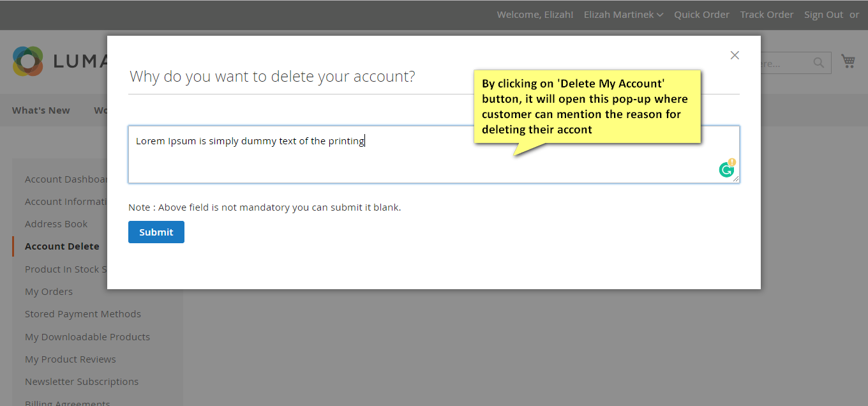Click the search magnifier icon
Image resolution: width=868 pixels, height=406 pixels.
coord(818,63)
